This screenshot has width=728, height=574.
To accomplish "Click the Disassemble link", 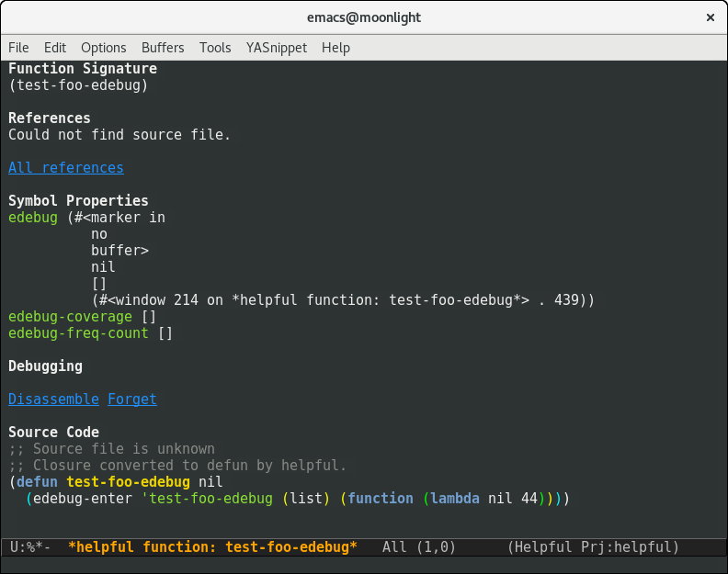I will [x=53, y=400].
